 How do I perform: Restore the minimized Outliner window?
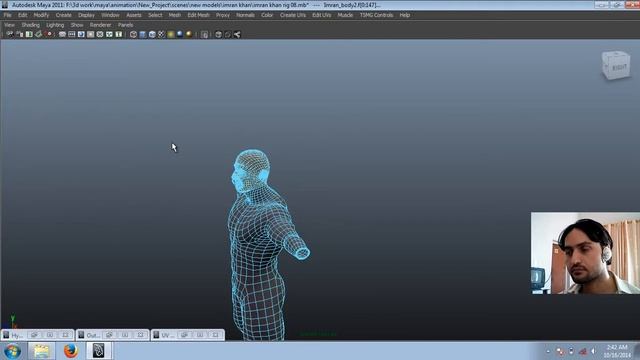click(x=109, y=335)
